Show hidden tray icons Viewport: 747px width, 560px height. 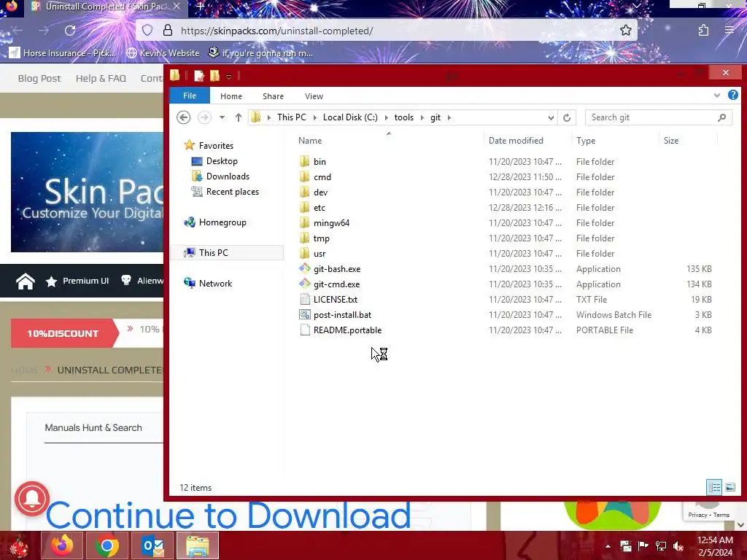click(x=608, y=546)
